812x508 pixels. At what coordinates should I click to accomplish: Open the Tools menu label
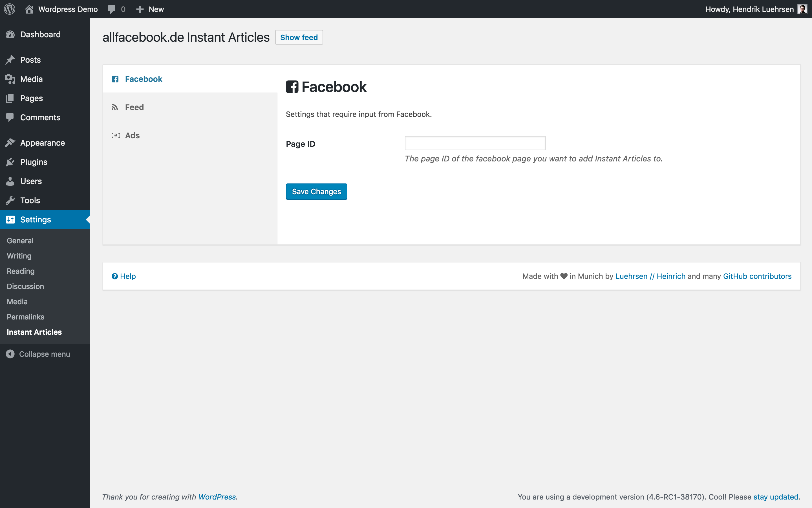pos(30,200)
